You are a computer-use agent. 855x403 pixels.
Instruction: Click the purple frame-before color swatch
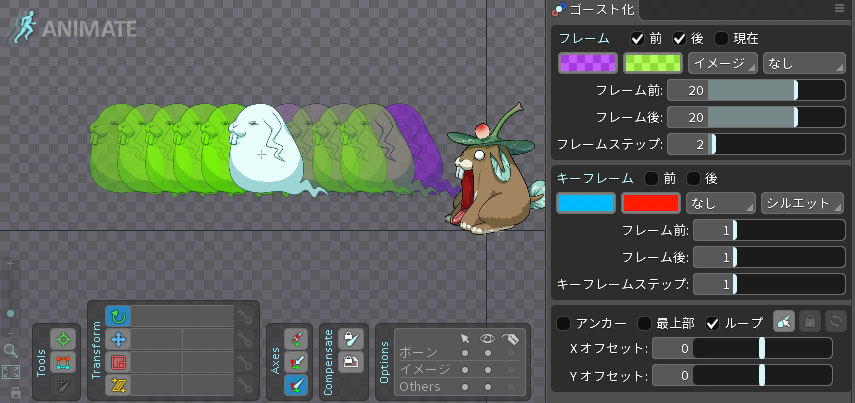(x=588, y=63)
